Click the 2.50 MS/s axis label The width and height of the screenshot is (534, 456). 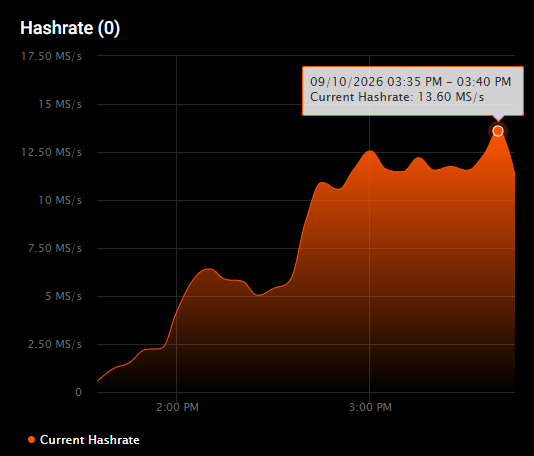55,344
